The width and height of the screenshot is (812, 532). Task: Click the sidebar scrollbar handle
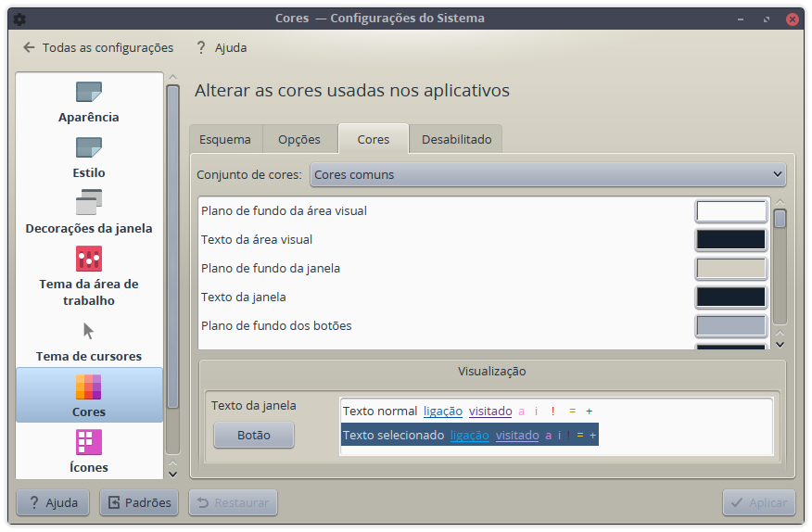(173, 247)
